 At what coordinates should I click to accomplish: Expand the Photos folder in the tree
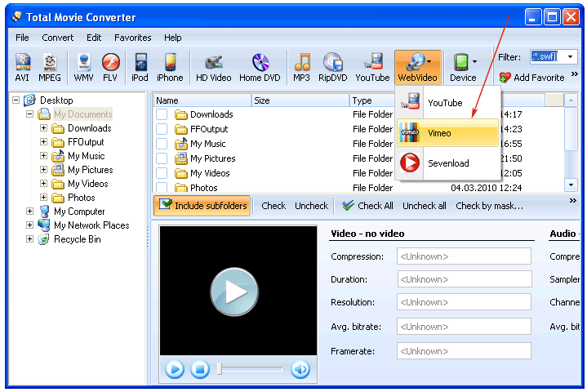click(43, 197)
